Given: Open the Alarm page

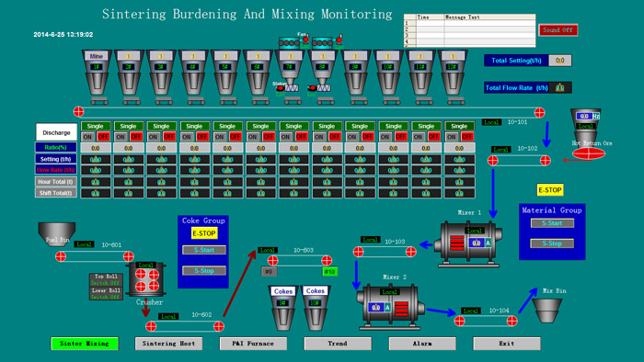Looking at the screenshot, I should click(422, 344).
